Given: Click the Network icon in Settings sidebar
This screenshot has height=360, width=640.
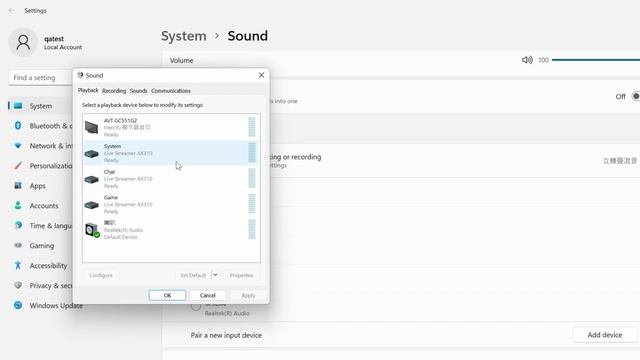Looking at the screenshot, I should point(18,146).
